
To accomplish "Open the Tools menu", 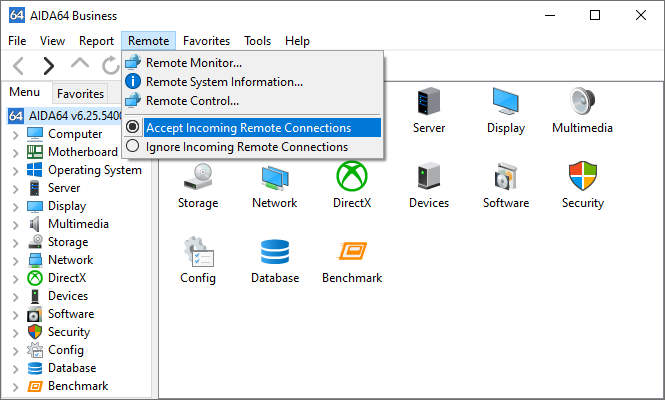I will click(257, 41).
